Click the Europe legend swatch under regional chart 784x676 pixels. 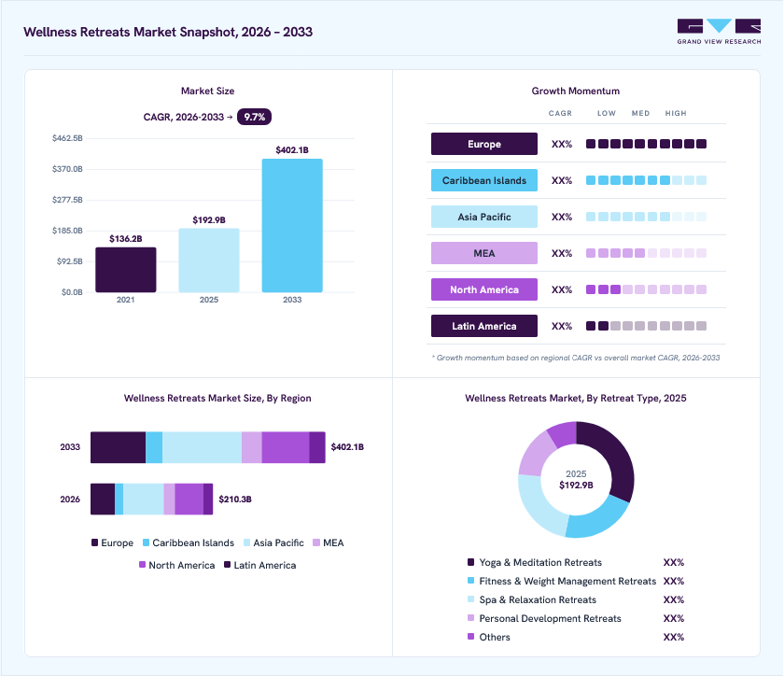click(94, 542)
